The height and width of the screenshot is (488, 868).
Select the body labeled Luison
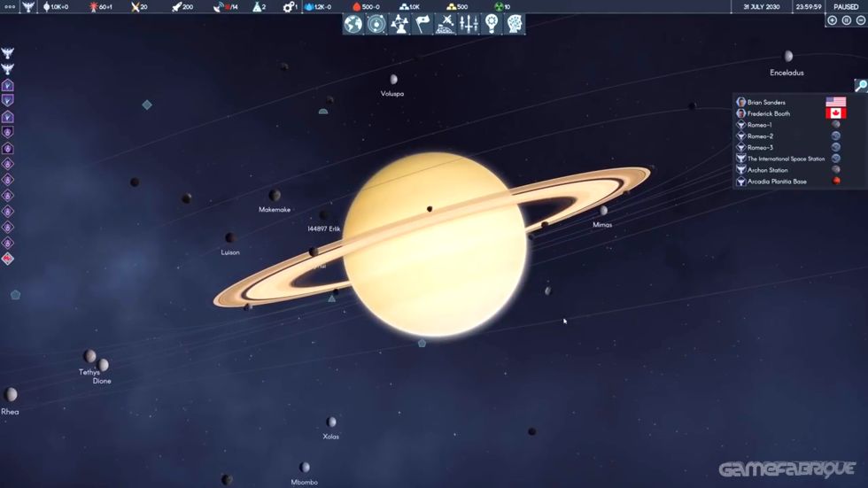click(230, 238)
